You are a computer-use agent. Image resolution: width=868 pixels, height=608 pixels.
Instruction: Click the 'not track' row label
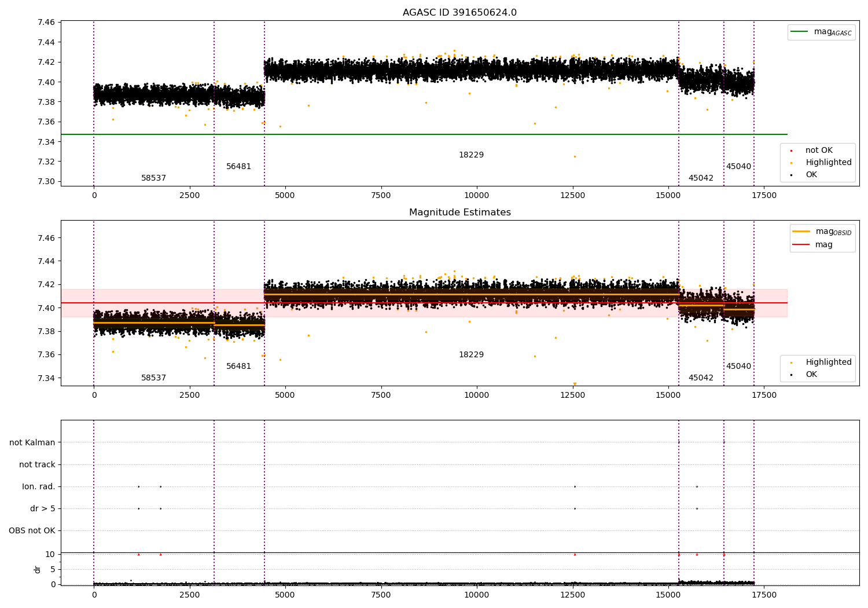(37, 464)
